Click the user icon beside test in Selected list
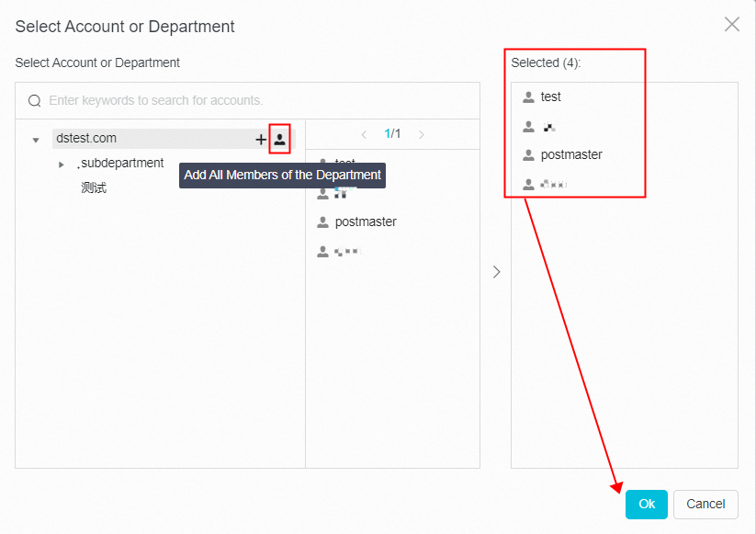The image size is (756, 534). [x=528, y=97]
